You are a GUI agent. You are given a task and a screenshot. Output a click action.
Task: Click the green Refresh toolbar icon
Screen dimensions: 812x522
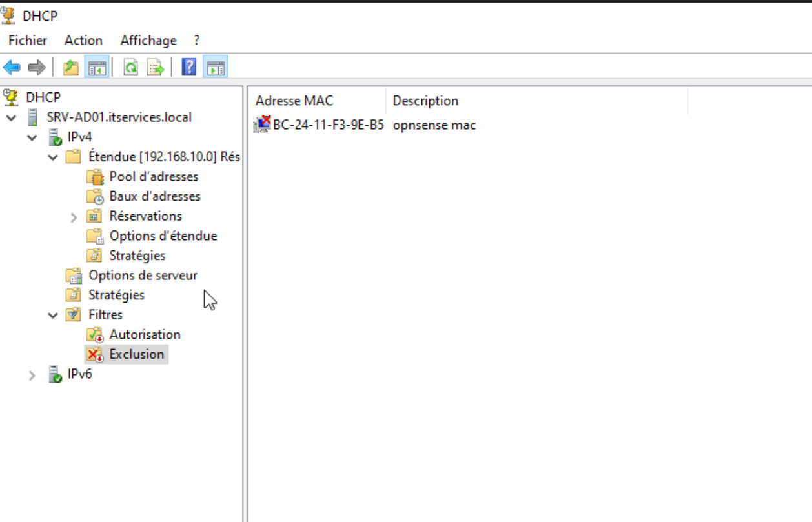130,67
